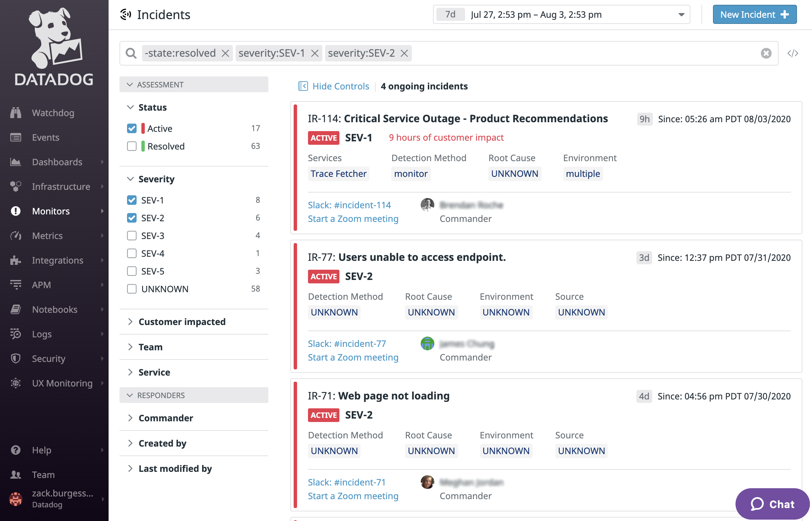Image resolution: width=812 pixels, height=521 pixels.
Task: Click the Security shield icon
Action: coord(16,358)
